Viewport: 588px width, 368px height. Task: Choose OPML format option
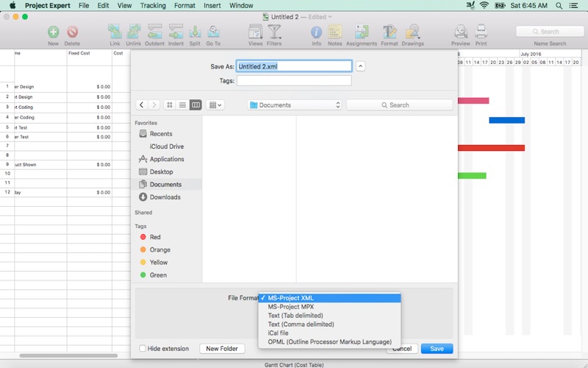pos(329,342)
